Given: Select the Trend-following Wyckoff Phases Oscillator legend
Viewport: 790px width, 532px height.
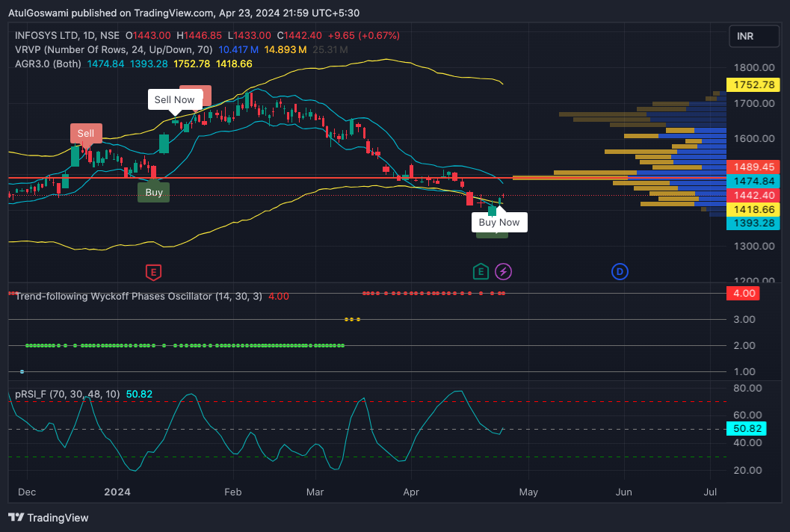Looking at the screenshot, I should click(138, 296).
